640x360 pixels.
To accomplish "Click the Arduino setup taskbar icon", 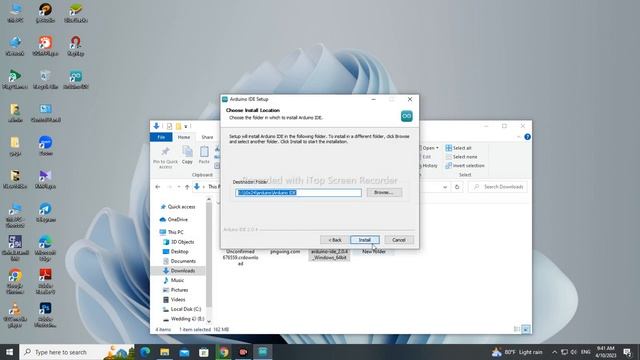I will tap(262, 352).
